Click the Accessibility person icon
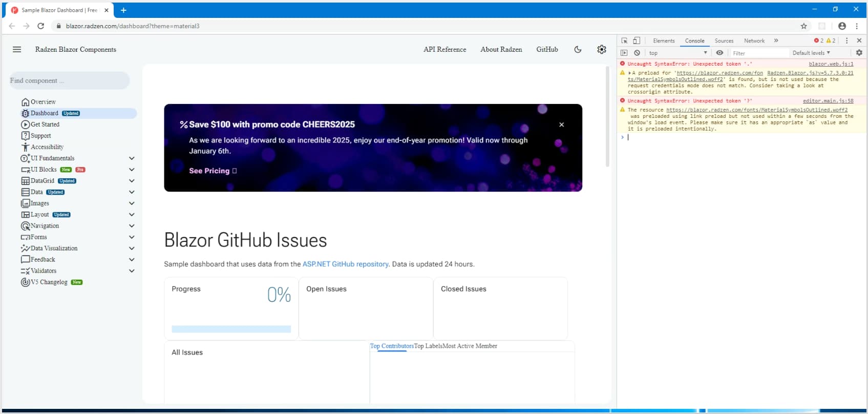868x414 pixels. pos(25,147)
